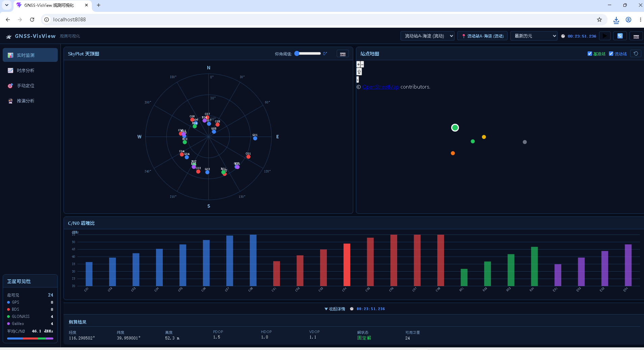
Task: Click satellite C08 on the SkyPlot
Action: tap(217, 124)
